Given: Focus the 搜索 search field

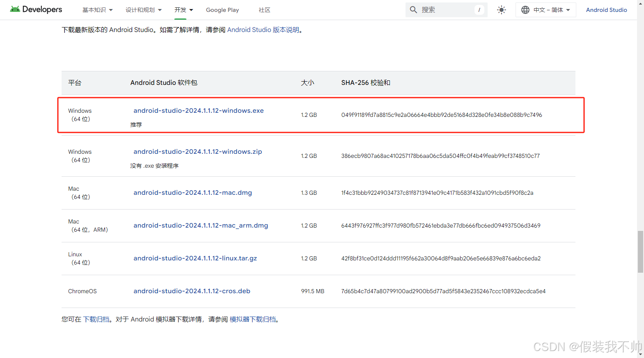Looking at the screenshot, I should point(447,10).
